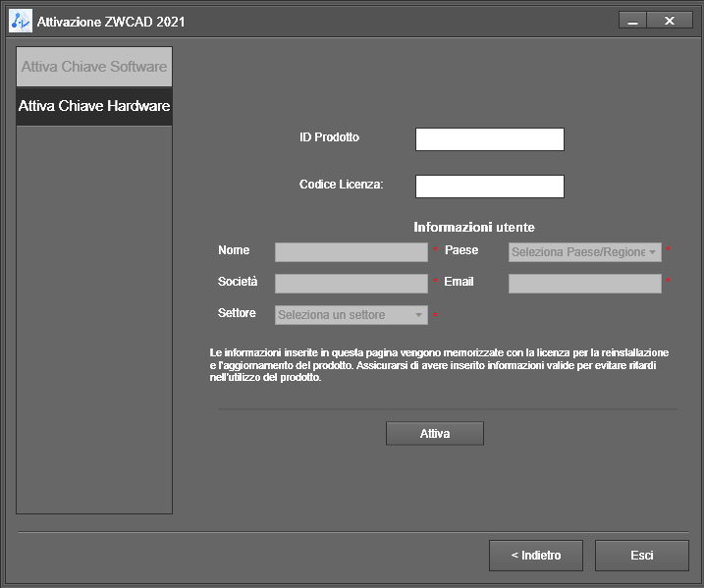The height and width of the screenshot is (588, 704).
Task: Click into the Società text field
Action: click(x=352, y=284)
